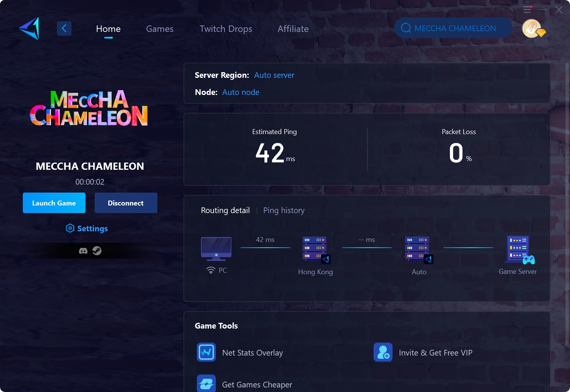Click the Disconnect button
Viewport: 570px width, 392px height.
click(126, 203)
